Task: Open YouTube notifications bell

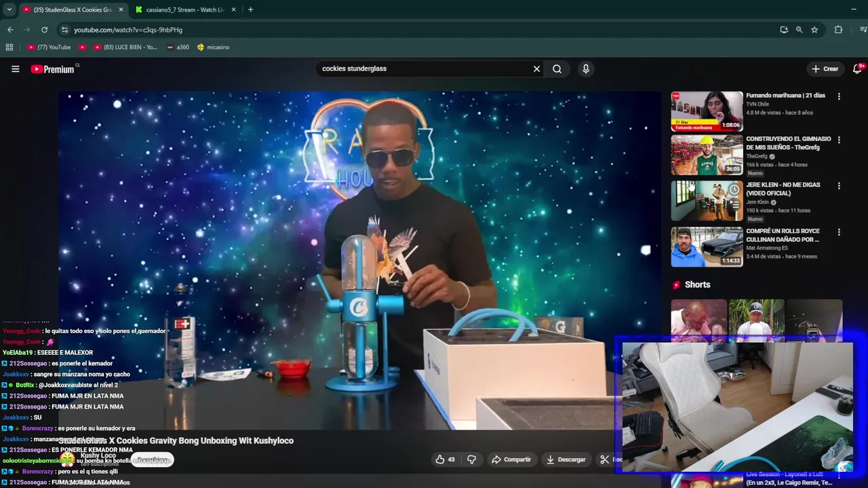Action: tap(856, 68)
